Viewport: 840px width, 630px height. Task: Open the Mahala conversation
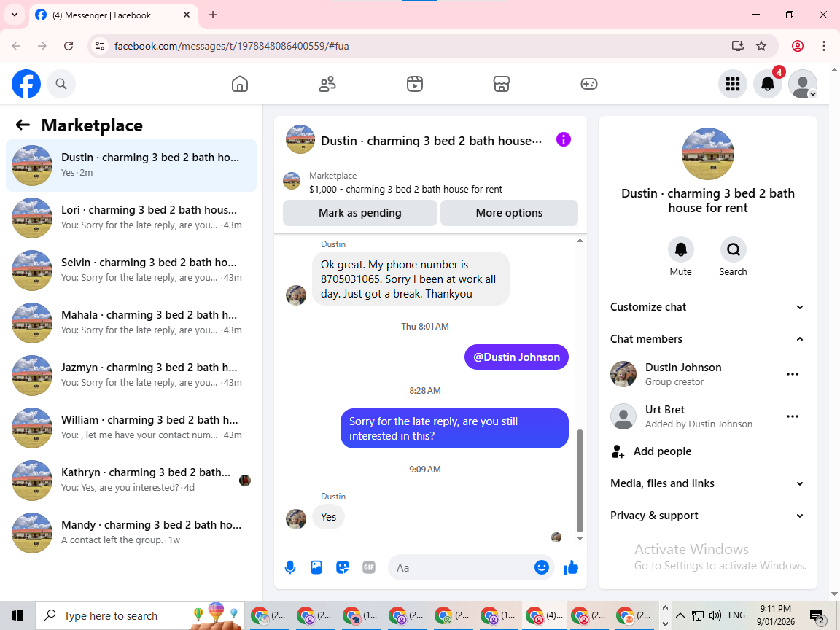tap(131, 323)
